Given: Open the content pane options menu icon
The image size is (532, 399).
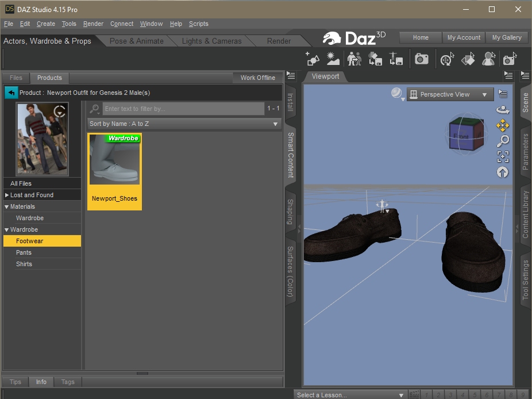Looking at the screenshot, I should coord(291,75).
